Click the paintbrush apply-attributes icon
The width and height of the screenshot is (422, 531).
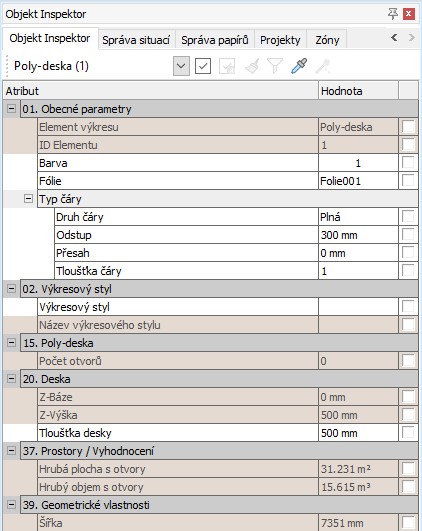[x=252, y=66]
